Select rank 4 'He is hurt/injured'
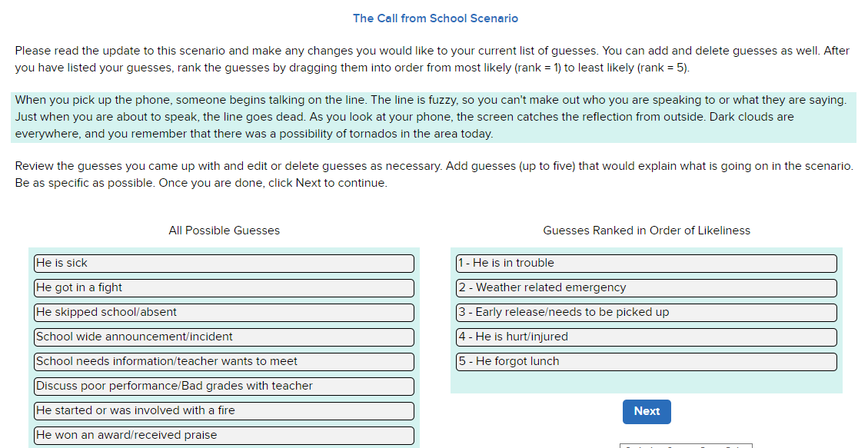Image resolution: width=868 pixels, height=448 pixels. tap(646, 337)
